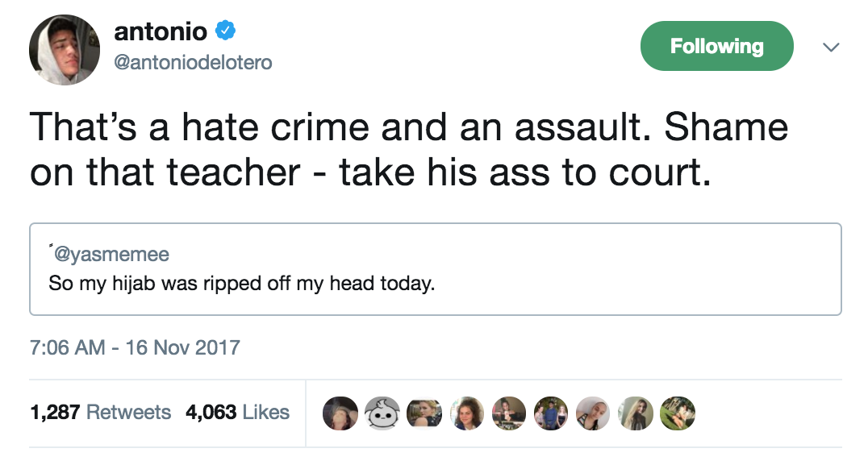
Task: Open the @yasmemee handle in the quoted tweet
Action: [111, 255]
